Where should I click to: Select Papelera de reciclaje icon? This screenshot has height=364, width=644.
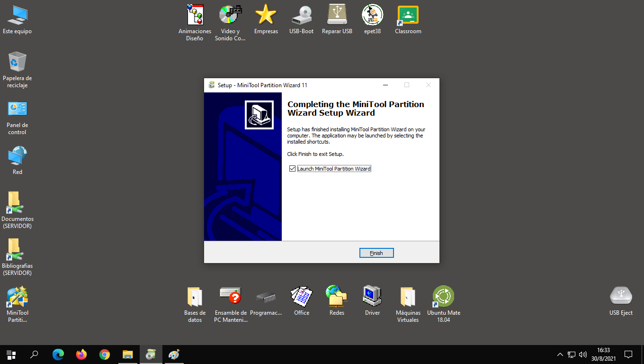click(x=17, y=70)
